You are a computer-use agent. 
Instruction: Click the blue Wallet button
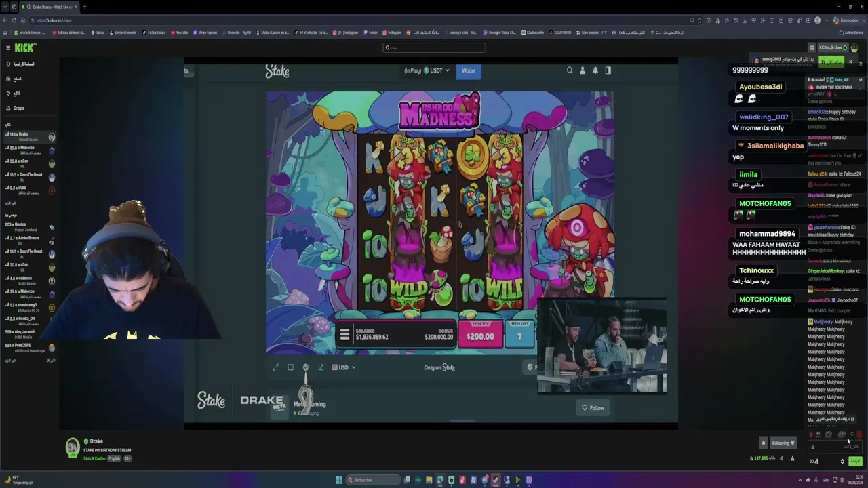pos(469,70)
